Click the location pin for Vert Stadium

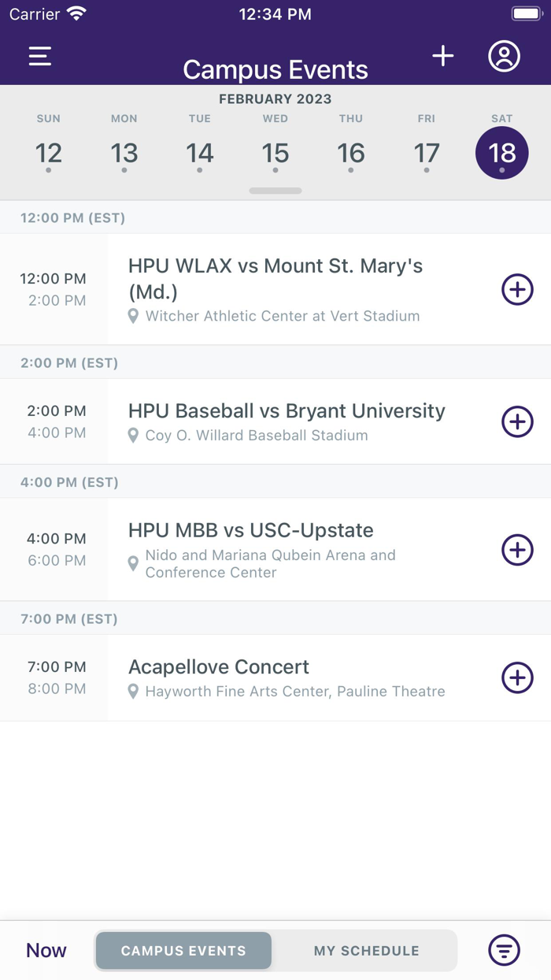click(134, 316)
